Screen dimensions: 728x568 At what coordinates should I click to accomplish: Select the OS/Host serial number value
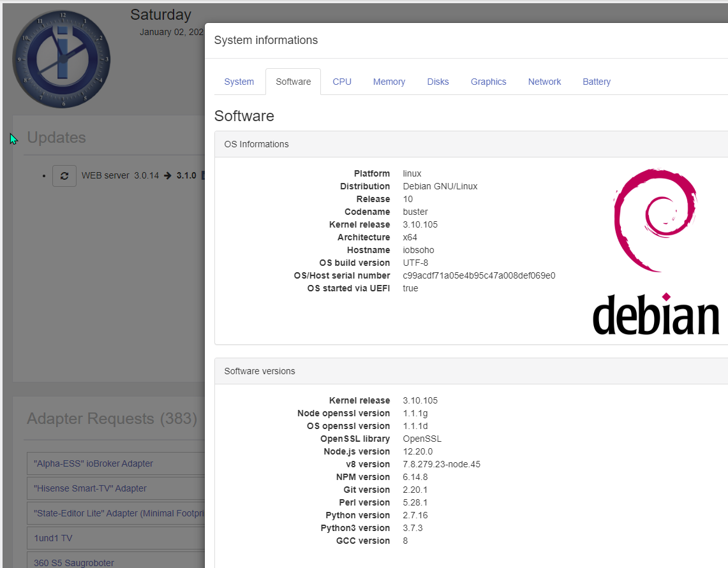click(x=479, y=275)
